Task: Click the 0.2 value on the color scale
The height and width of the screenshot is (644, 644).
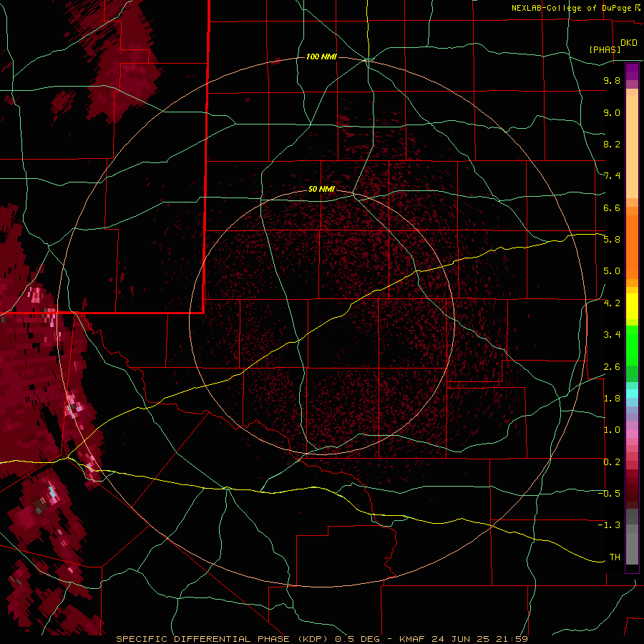Action: click(x=612, y=462)
